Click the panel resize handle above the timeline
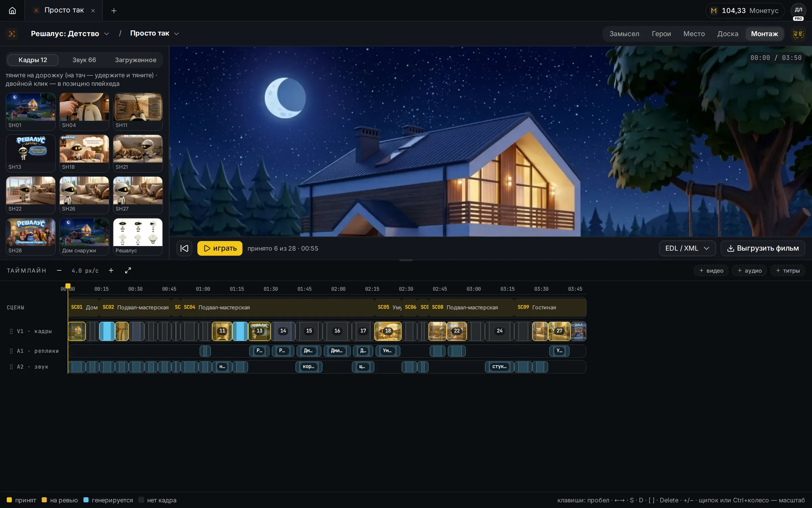The width and height of the screenshot is (812, 508). [x=406, y=260]
